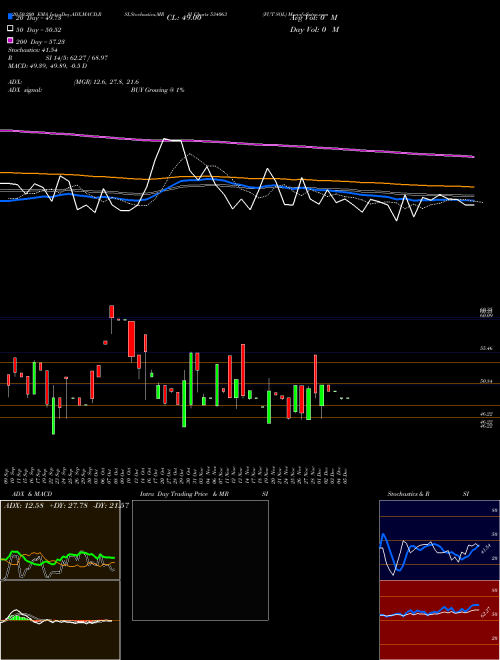500x660 pixels.
Task: Click the ADX indicator chart panel
Action: click(x=60, y=540)
